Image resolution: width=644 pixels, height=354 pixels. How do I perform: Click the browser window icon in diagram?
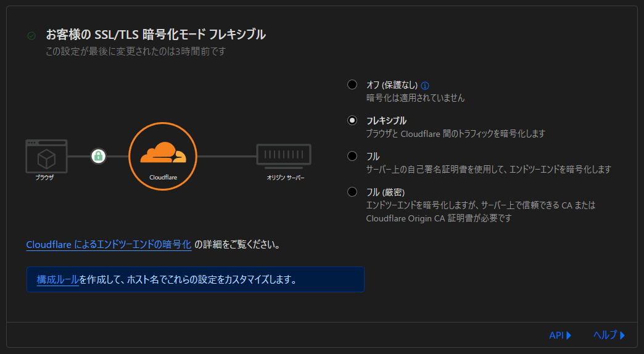pyautogui.click(x=46, y=156)
